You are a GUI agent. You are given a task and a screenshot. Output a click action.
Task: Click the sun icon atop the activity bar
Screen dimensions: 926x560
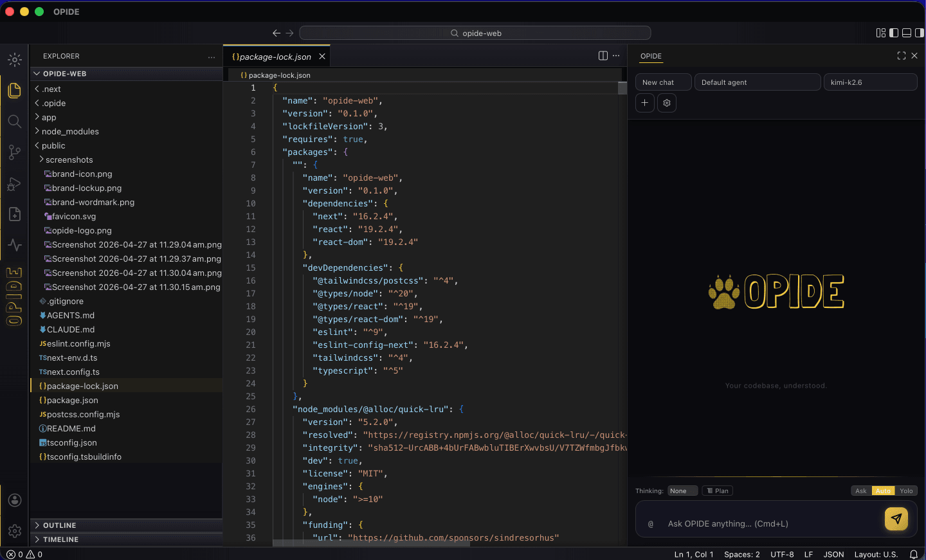tap(14, 60)
